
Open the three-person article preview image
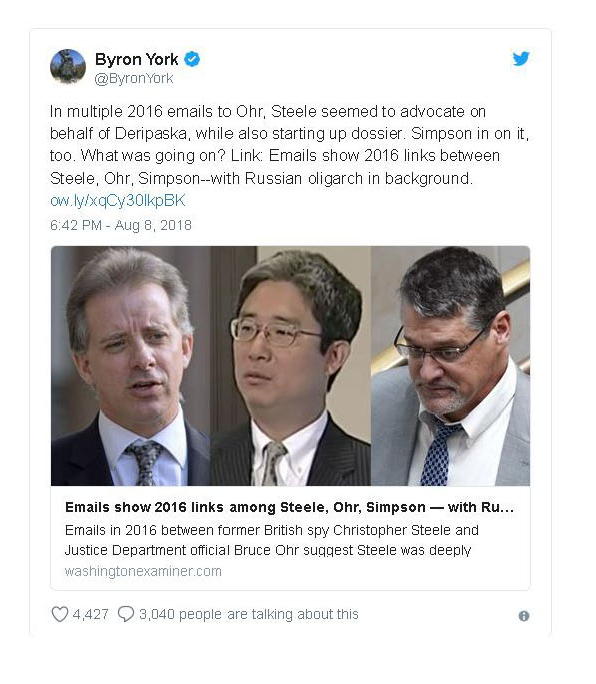click(x=291, y=366)
